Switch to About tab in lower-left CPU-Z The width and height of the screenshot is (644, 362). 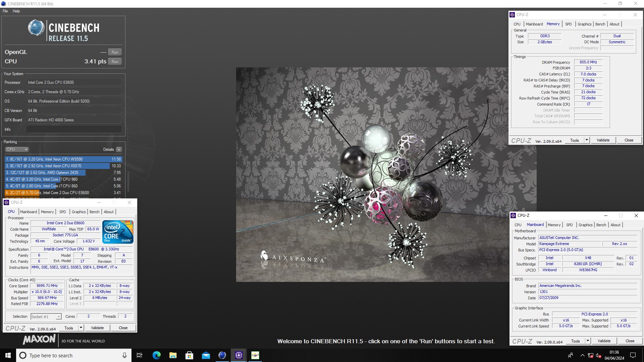tap(109, 212)
